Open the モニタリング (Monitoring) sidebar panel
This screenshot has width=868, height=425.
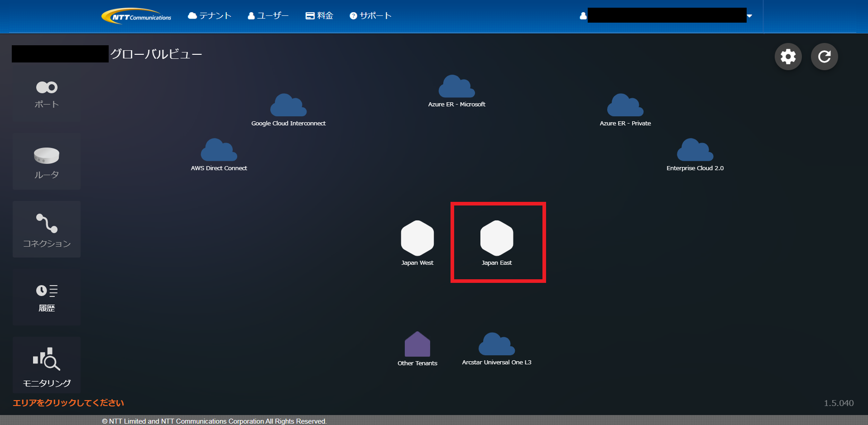pyautogui.click(x=47, y=365)
